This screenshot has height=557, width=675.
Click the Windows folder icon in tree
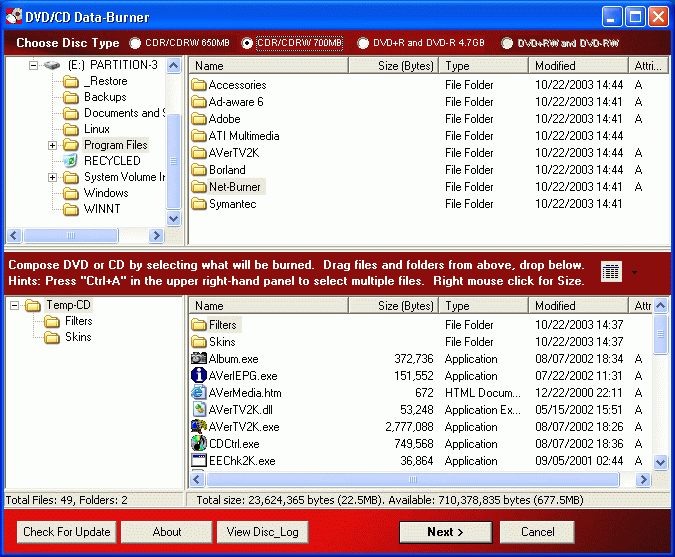pyautogui.click(x=70, y=193)
